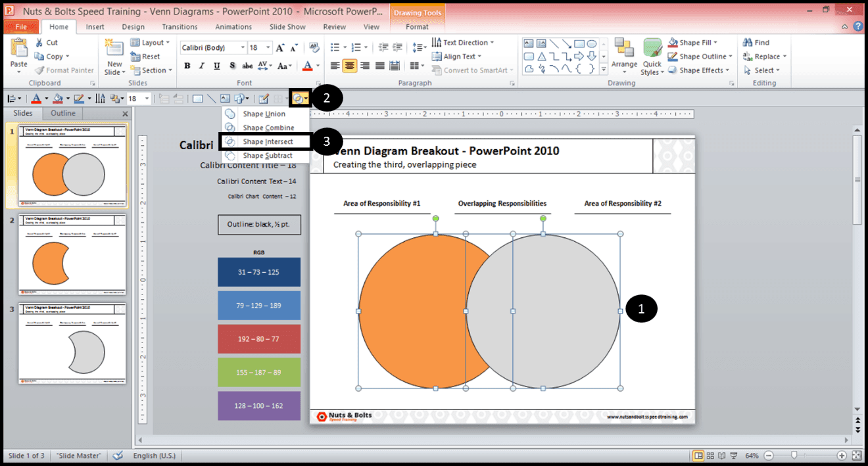The image size is (868, 466).
Task: Click the Align Right icon
Action: tap(364, 66)
